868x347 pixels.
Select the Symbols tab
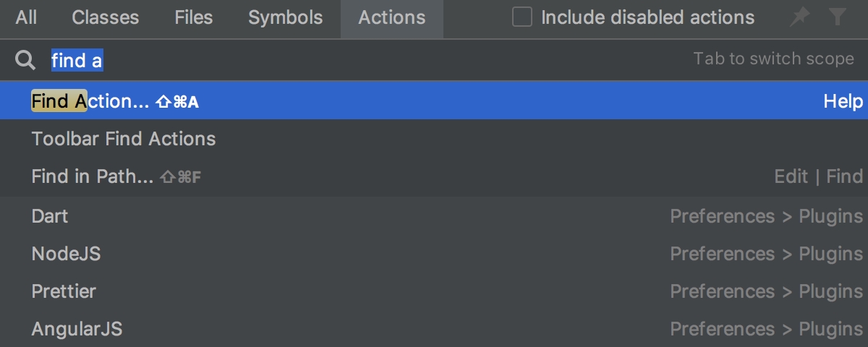click(284, 18)
